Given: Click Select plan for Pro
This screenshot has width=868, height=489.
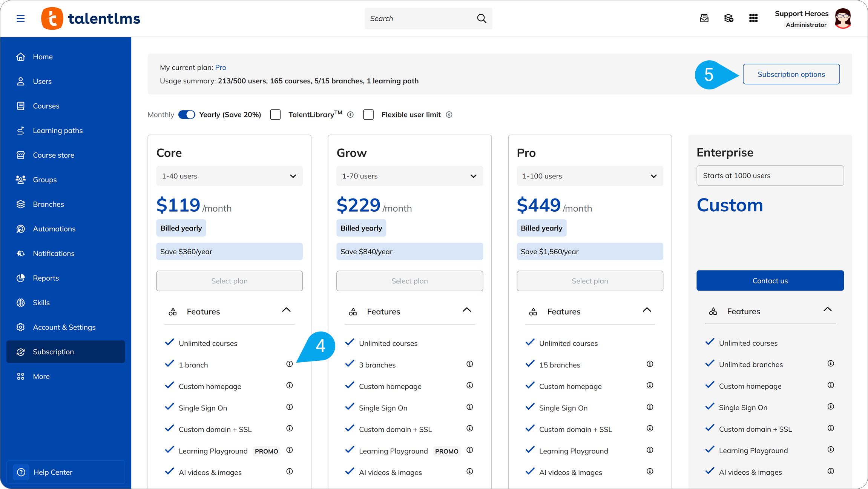Looking at the screenshot, I should point(590,281).
